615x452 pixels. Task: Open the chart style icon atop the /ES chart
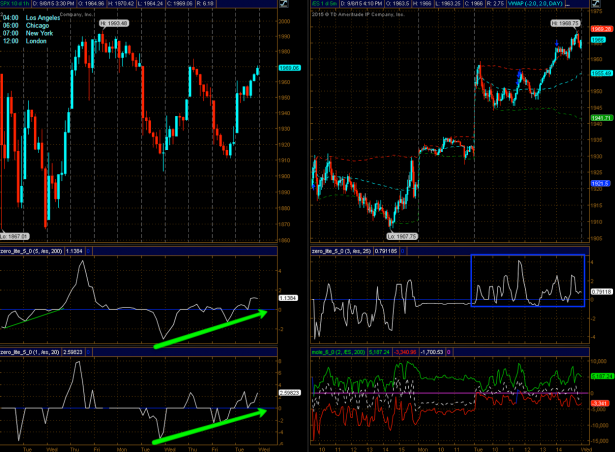point(595,4)
